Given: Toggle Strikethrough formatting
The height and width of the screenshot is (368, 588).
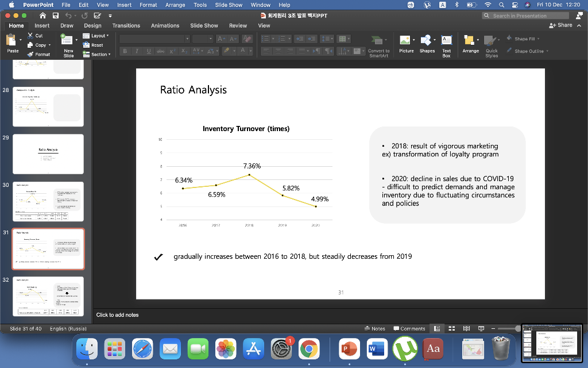Looking at the screenshot, I should (x=161, y=51).
